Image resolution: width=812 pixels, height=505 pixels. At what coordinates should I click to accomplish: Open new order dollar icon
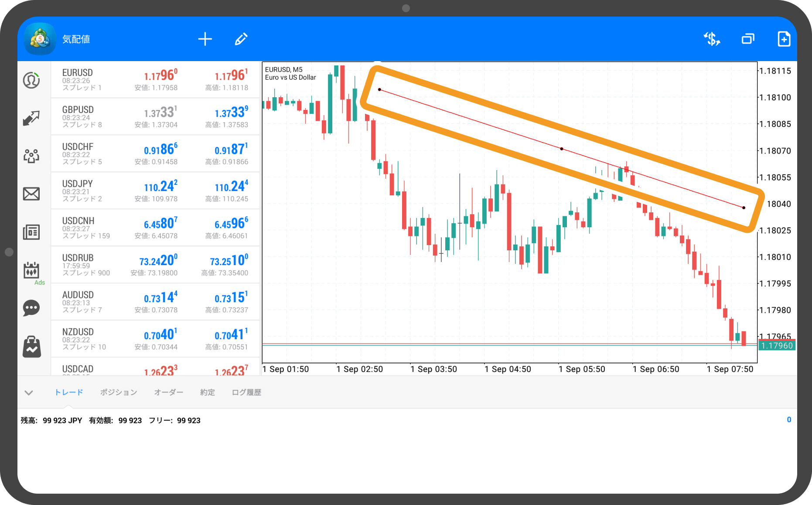712,39
